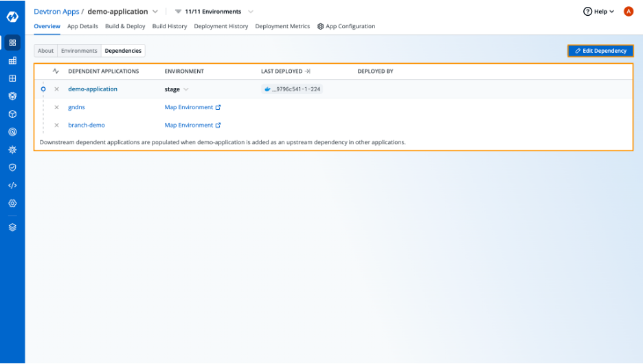Image resolution: width=643 pixels, height=364 pixels.
Task: Open the App Configuration tab
Action: (x=346, y=26)
